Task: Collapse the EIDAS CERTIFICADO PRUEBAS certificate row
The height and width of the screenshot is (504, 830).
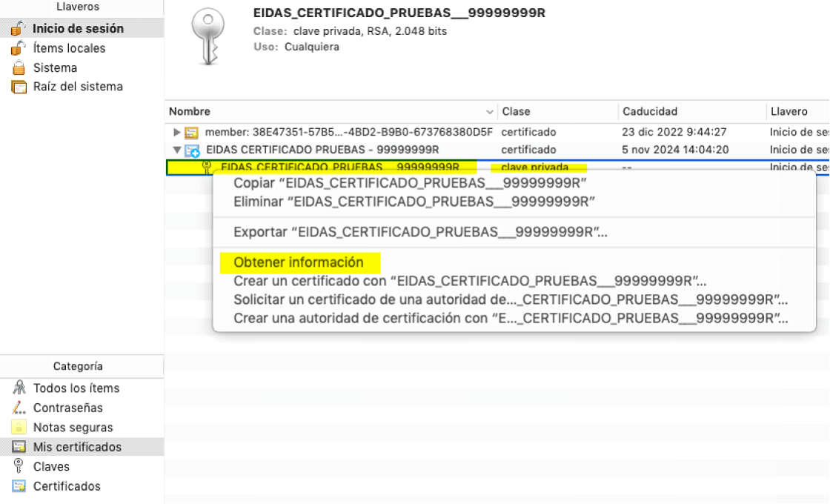Action: [176, 150]
